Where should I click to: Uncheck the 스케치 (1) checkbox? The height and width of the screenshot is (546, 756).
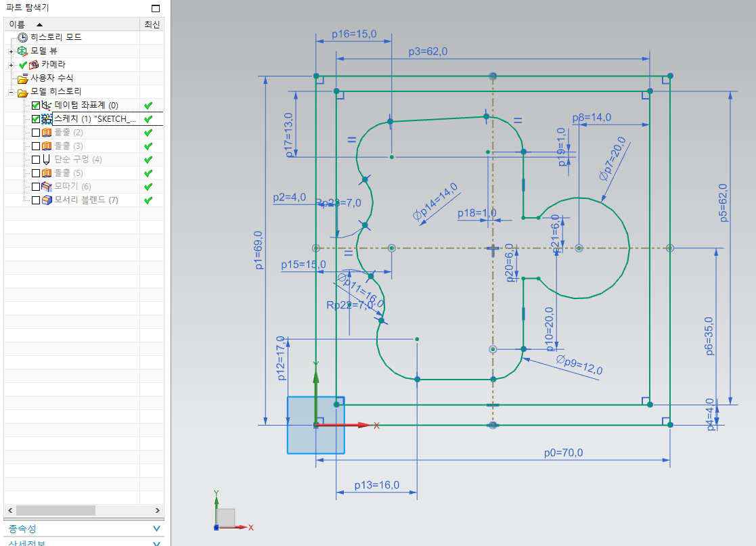(x=36, y=119)
